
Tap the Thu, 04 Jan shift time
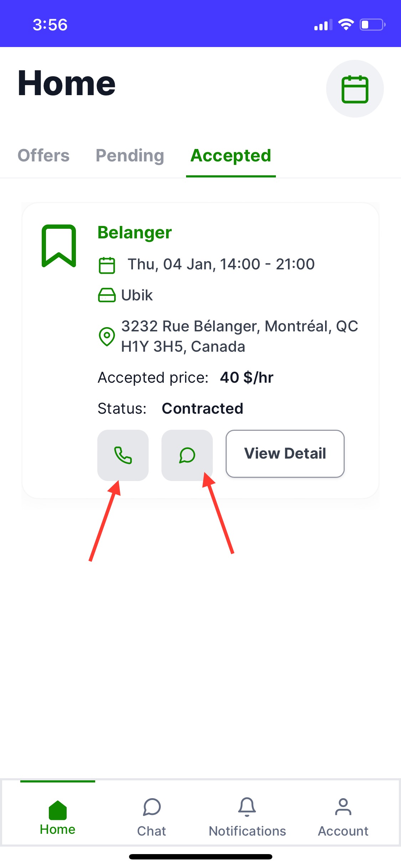tap(221, 264)
